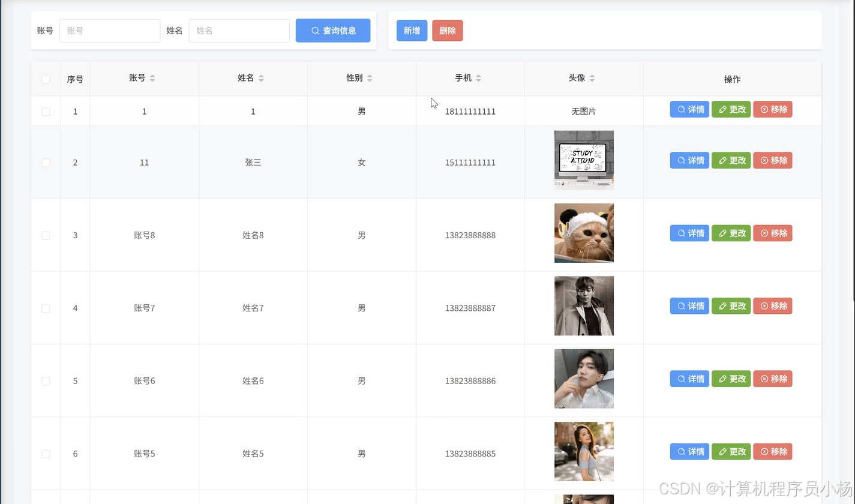Click the 查询信息 search button
This screenshot has height=504, width=855.
[333, 31]
